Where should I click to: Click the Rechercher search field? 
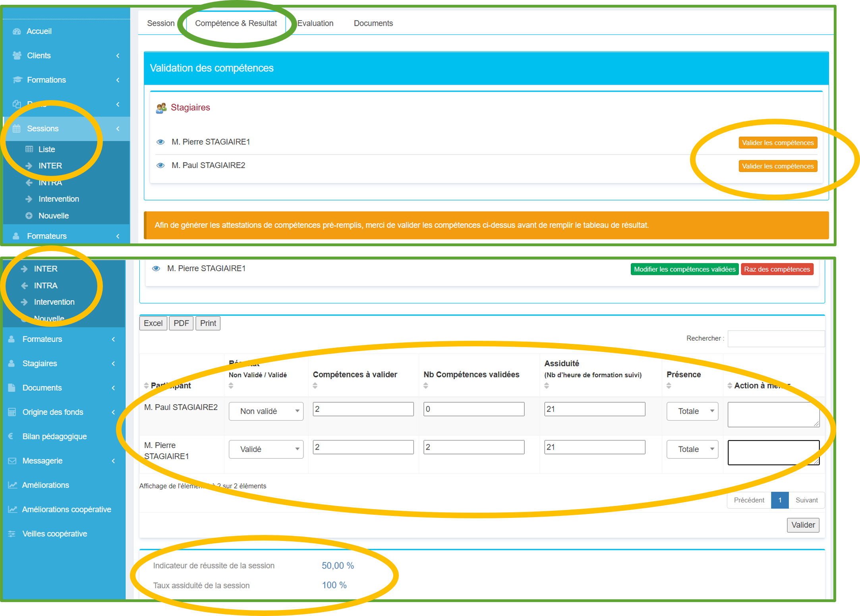click(776, 338)
